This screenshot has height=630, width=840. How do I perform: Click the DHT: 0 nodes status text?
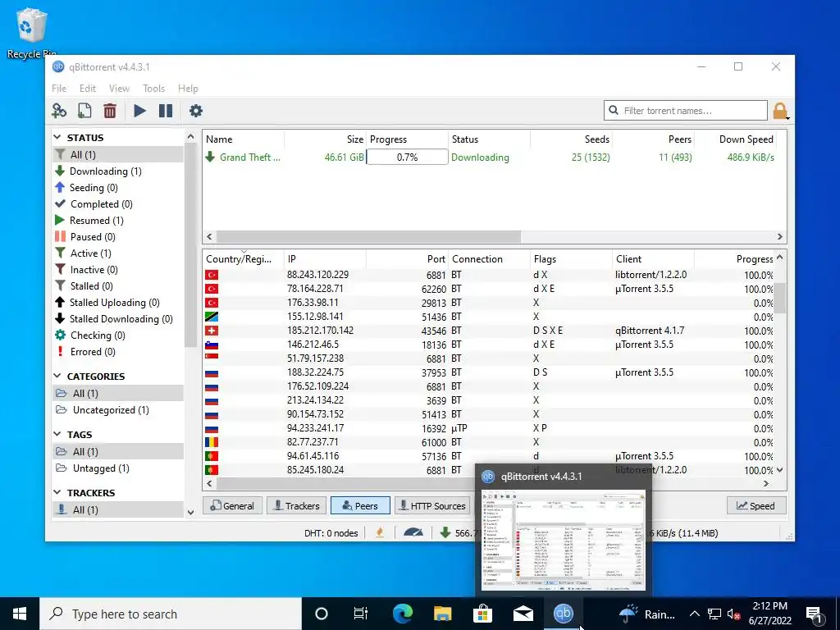pyautogui.click(x=331, y=533)
